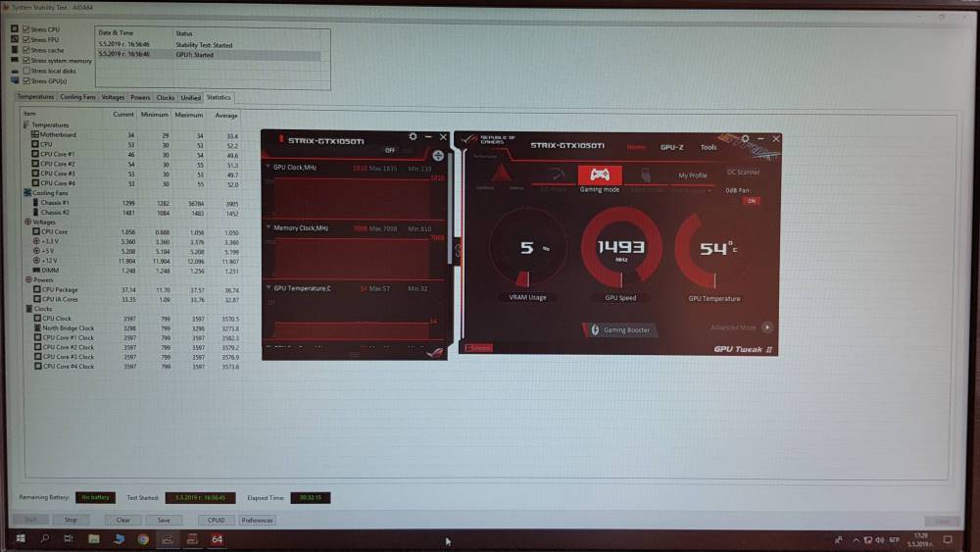
Task: Switch to the Unified tab
Action: pyautogui.click(x=191, y=97)
